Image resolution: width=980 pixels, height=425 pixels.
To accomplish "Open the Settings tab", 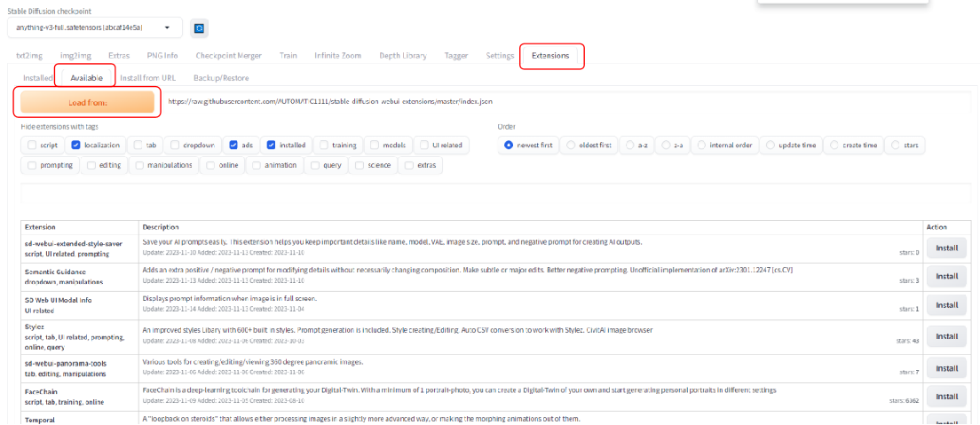I will 500,56.
